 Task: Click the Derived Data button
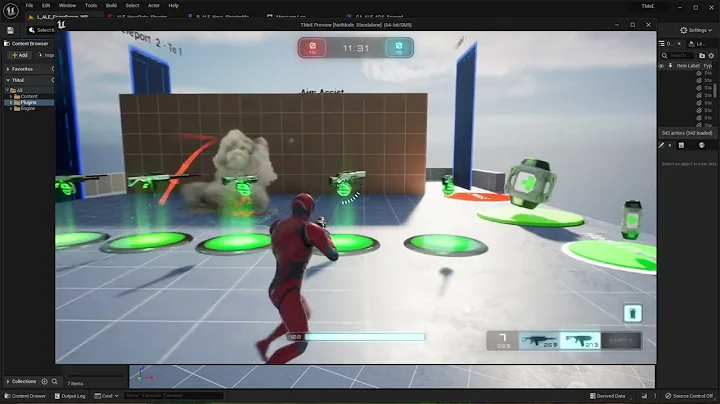click(608, 396)
